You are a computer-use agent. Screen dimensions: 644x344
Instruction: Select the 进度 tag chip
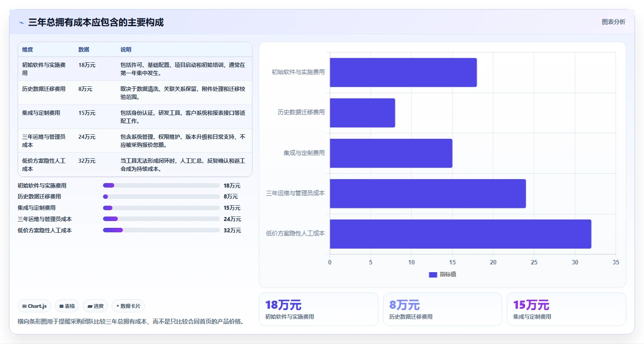point(95,306)
